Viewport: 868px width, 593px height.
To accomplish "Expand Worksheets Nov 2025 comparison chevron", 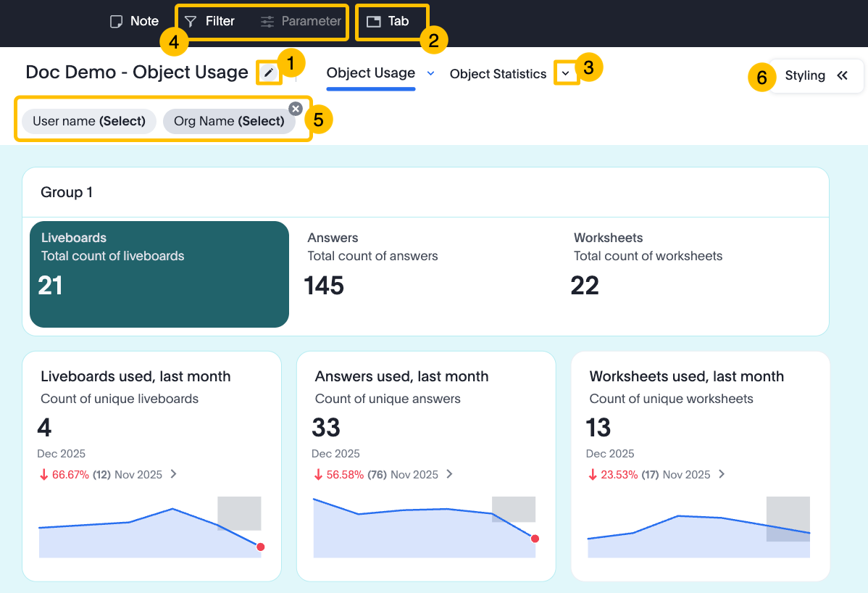I will tap(722, 474).
